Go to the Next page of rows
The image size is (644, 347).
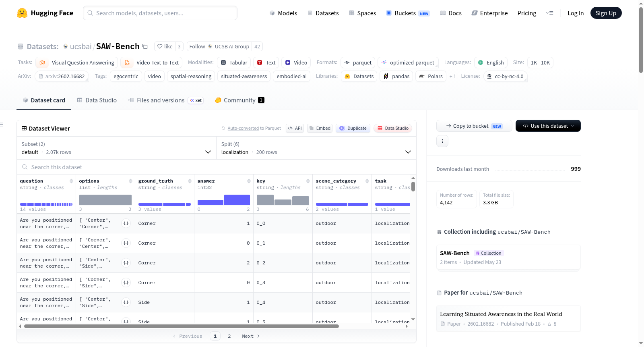pyautogui.click(x=251, y=336)
